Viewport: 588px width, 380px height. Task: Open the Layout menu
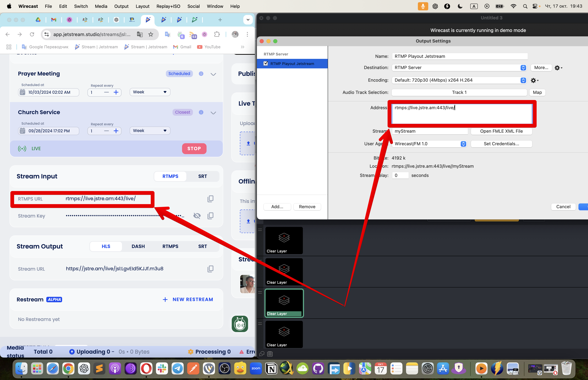point(142,6)
